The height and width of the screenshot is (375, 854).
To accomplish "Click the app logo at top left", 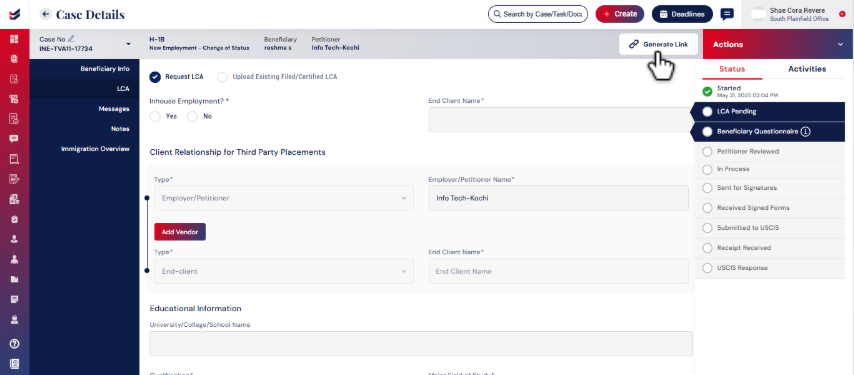I will tap(15, 14).
